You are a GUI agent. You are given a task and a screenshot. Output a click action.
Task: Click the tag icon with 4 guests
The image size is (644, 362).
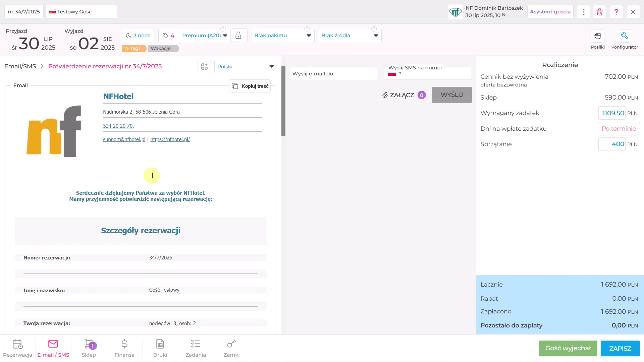[x=168, y=35]
